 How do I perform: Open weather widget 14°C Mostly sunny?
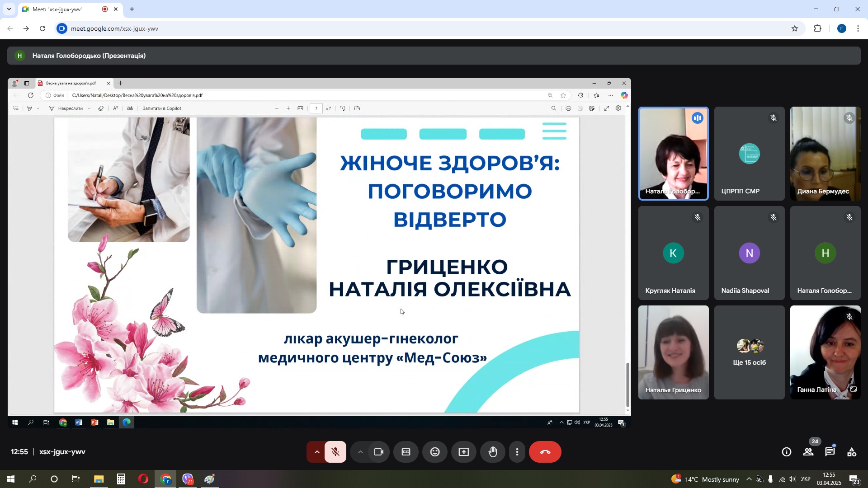pyautogui.click(x=705, y=479)
